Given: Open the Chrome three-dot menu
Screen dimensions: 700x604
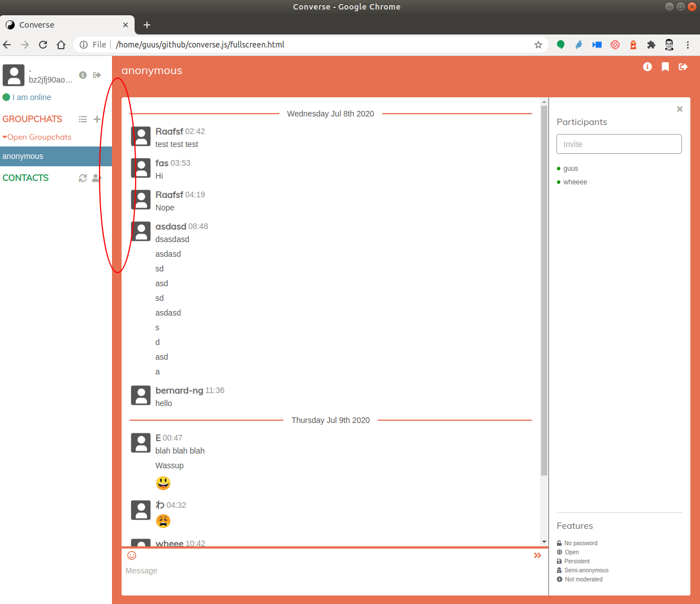Looking at the screenshot, I should (x=688, y=45).
